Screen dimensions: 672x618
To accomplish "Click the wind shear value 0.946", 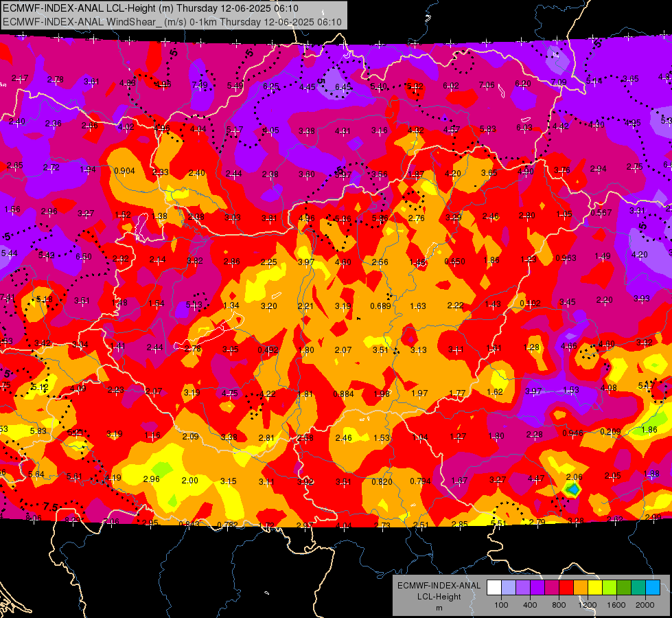I will coord(572,433).
